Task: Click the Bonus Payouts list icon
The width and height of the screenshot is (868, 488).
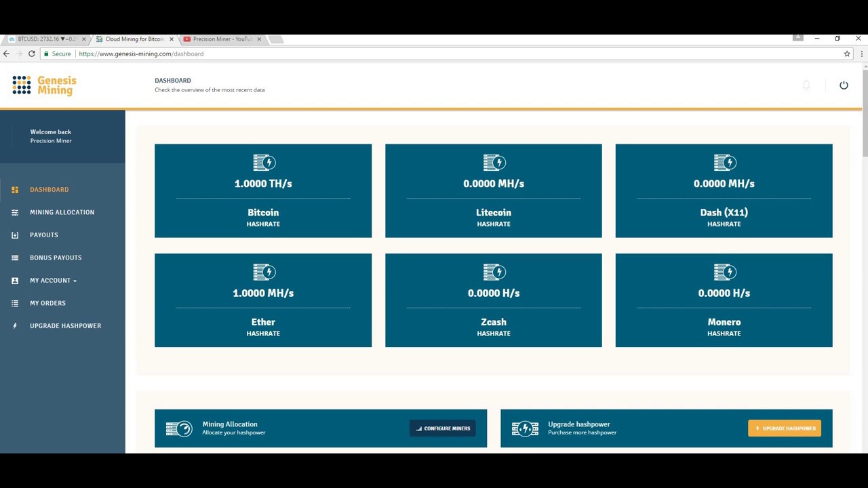Action: (15, 258)
